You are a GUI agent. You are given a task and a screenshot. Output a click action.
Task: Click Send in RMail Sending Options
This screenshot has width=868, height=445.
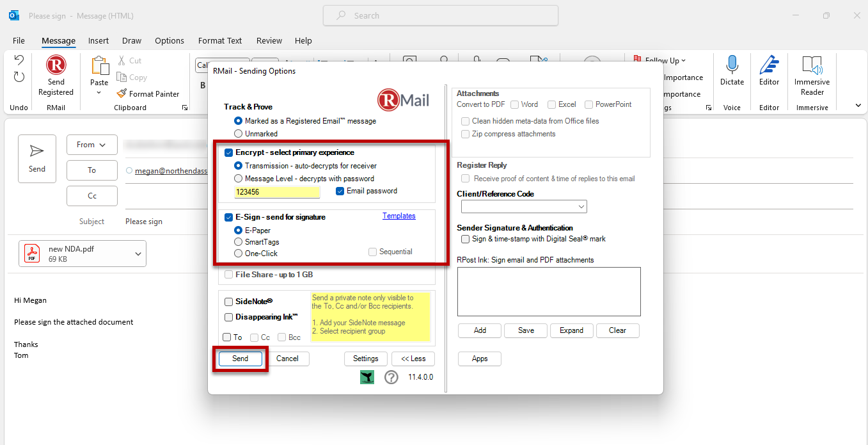click(241, 359)
